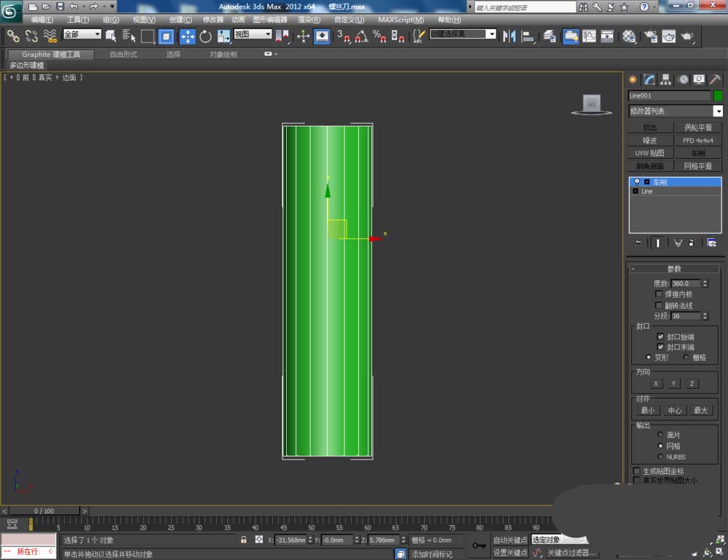Viewport: 728px width, 560px height.
Task: Select the Move transform tool
Action: pos(187,36)
